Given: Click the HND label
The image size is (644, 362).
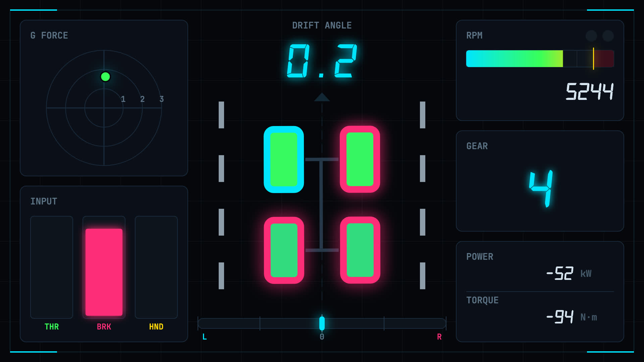Looking at the screenshot, I should coord(156,327).
